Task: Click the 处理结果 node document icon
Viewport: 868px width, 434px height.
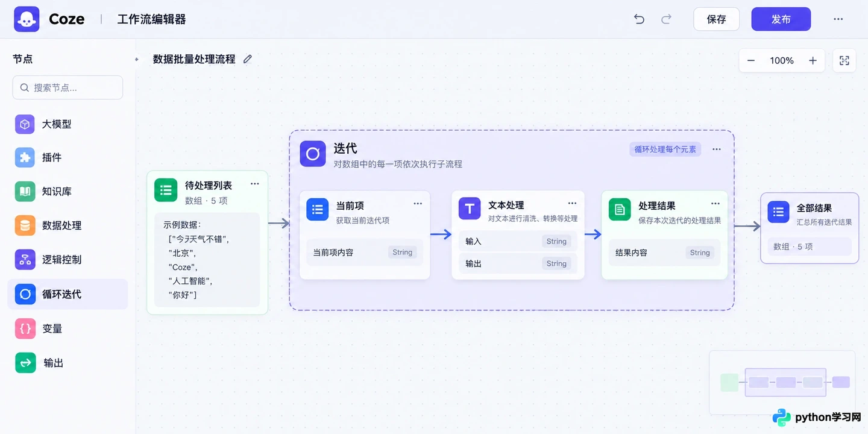Action: (620, 209)
